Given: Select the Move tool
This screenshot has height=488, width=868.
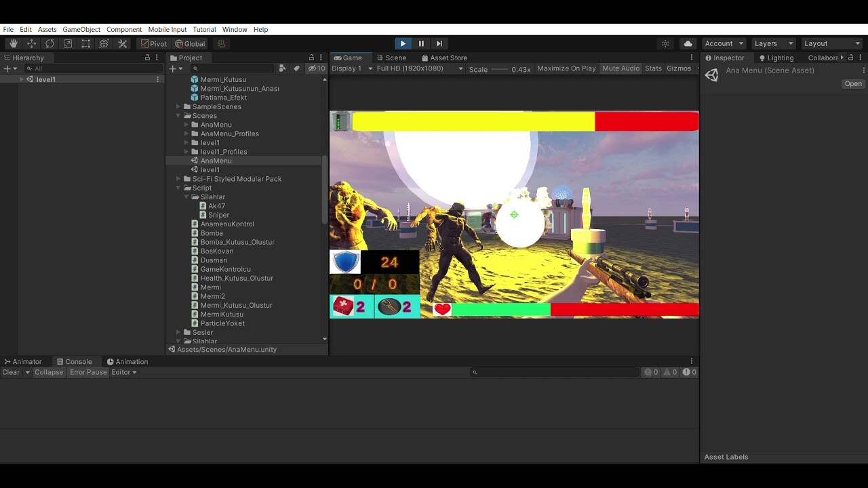Looking at the screenshot, I should pos(31,43).
